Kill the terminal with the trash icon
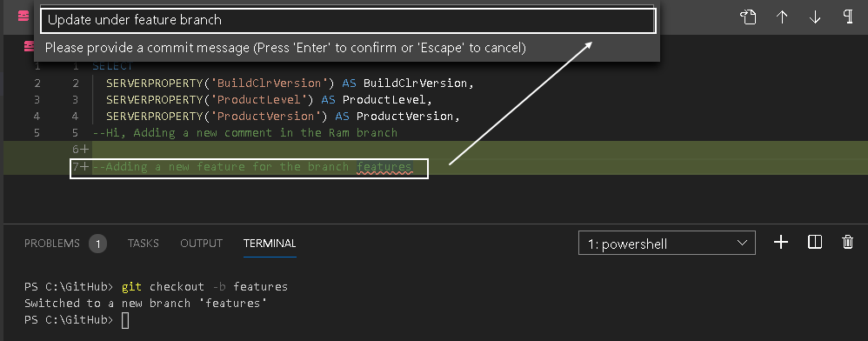 (x=847, y=242)
